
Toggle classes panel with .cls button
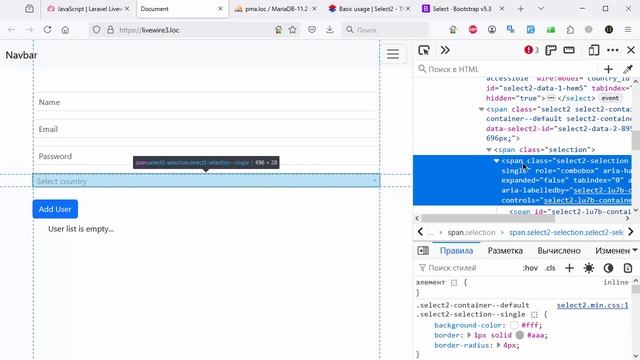click(x=550, y=268)
